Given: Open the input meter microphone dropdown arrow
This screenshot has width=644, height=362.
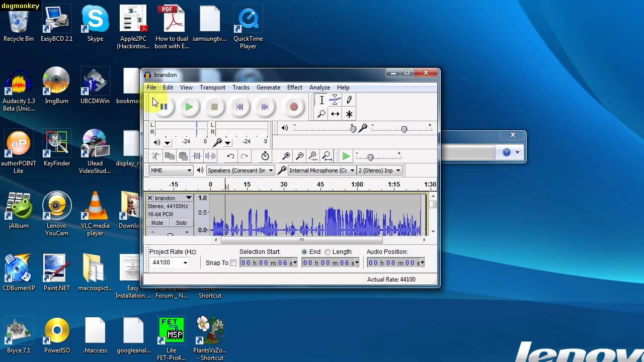Looking at the screenshot, I should coord(228,143).
